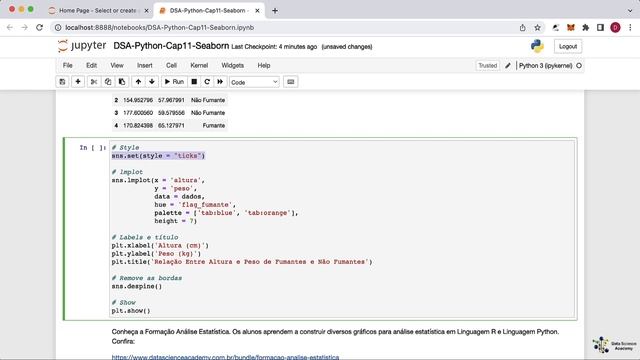The width and height of the screenshot is (640, 360).
Task: Go forward in browser history
Action: pos(24,27)
